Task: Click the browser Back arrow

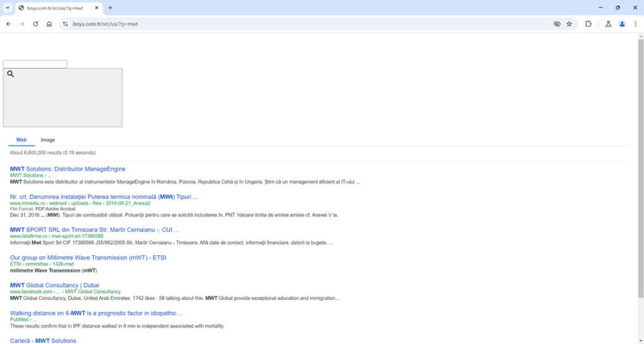Action: pos(8,24)
